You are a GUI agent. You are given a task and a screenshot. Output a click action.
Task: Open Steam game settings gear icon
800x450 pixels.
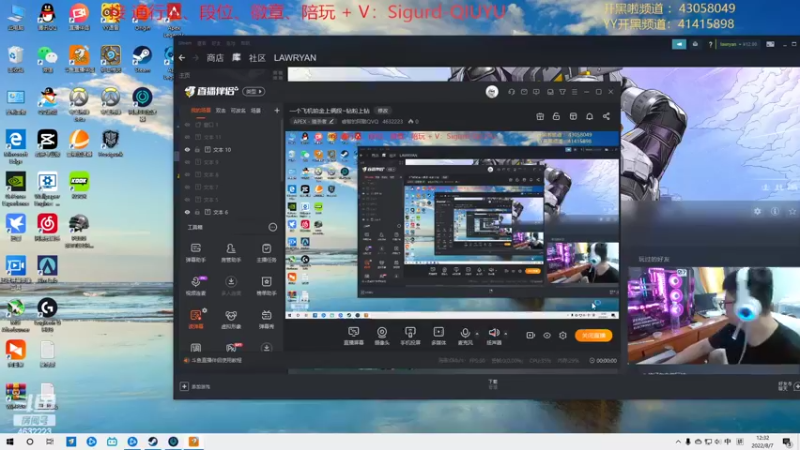pos(757,211)
